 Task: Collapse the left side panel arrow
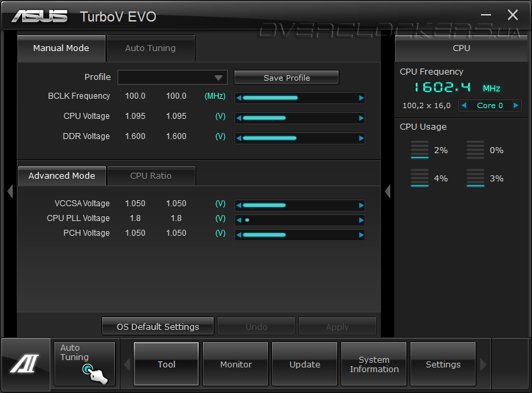tap(10, 191)
